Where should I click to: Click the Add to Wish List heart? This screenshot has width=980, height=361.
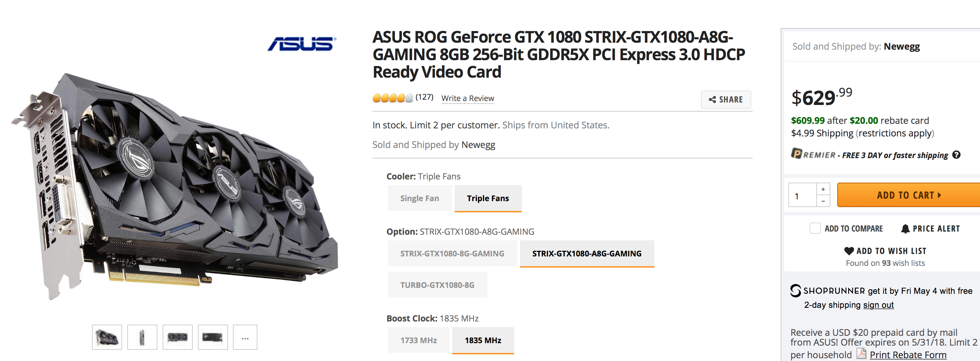(x=849, y=251)
